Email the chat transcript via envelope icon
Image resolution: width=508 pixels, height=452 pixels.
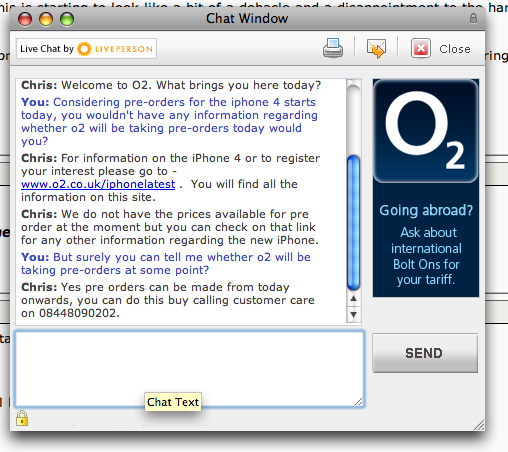click(376, 49)
